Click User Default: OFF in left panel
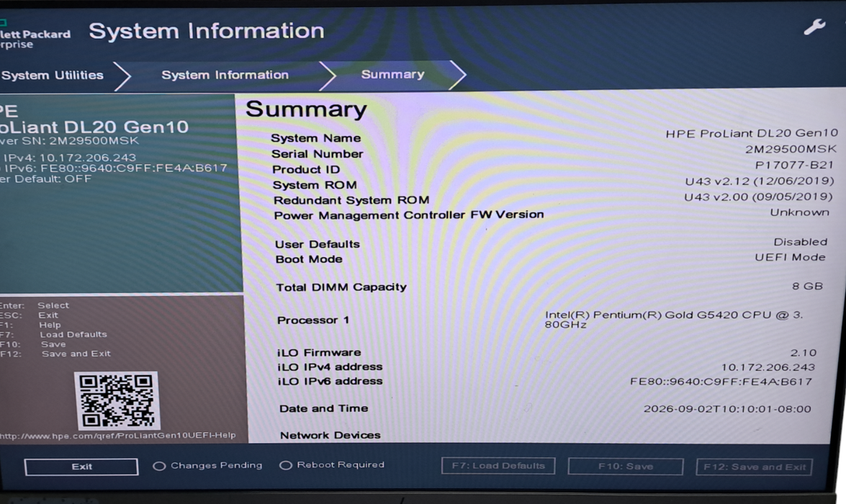The width and height of the screenshot is (846, 504). [46, 179]
